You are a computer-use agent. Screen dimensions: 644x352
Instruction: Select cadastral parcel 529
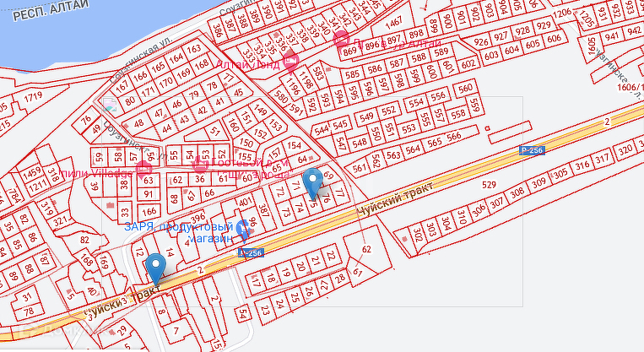(x=489, y=184)
